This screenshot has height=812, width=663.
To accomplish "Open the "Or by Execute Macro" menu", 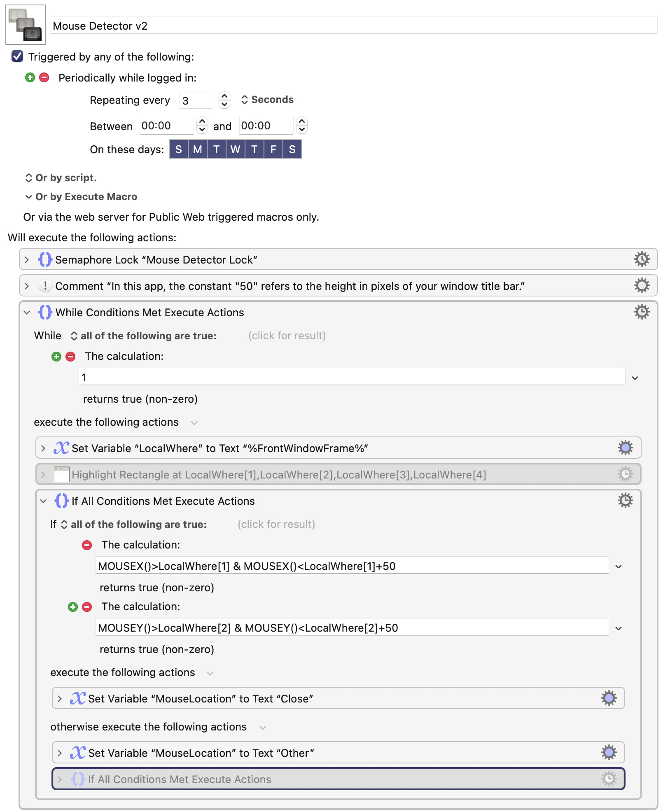I will tap(81, 197).
